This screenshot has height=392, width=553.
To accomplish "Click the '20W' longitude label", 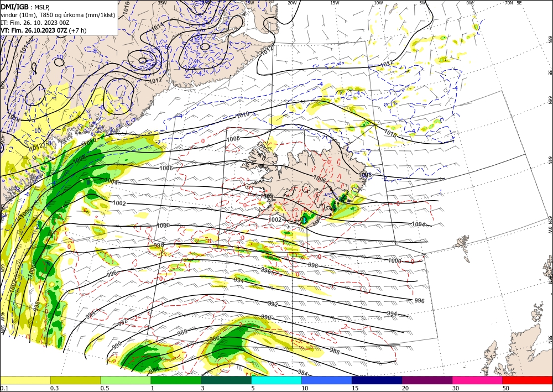I will [291, 3].
